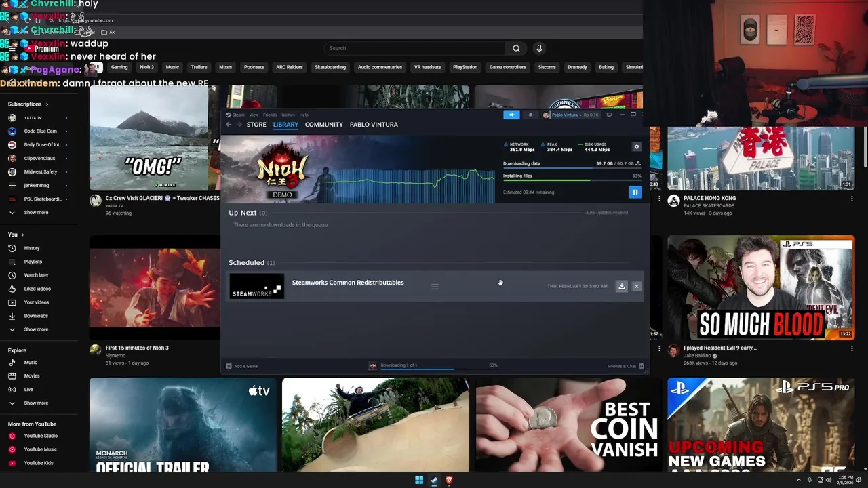The height and width of the screenshot is (488, 868).
Task: Click the Steamworks logo thumbnail
Action: tap(256, 286)
